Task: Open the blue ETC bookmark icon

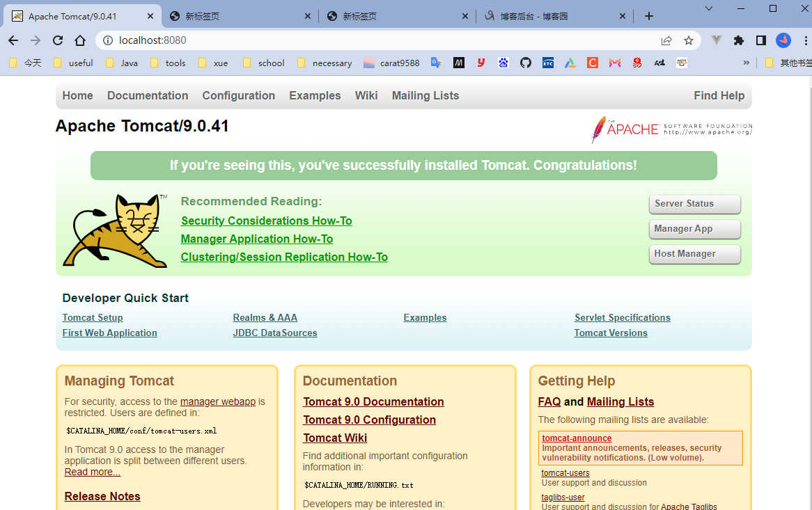Action: click(548, 63)
